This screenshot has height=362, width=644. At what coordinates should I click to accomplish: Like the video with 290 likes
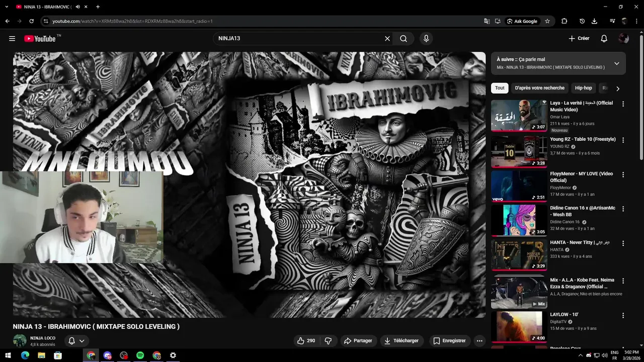306,341
